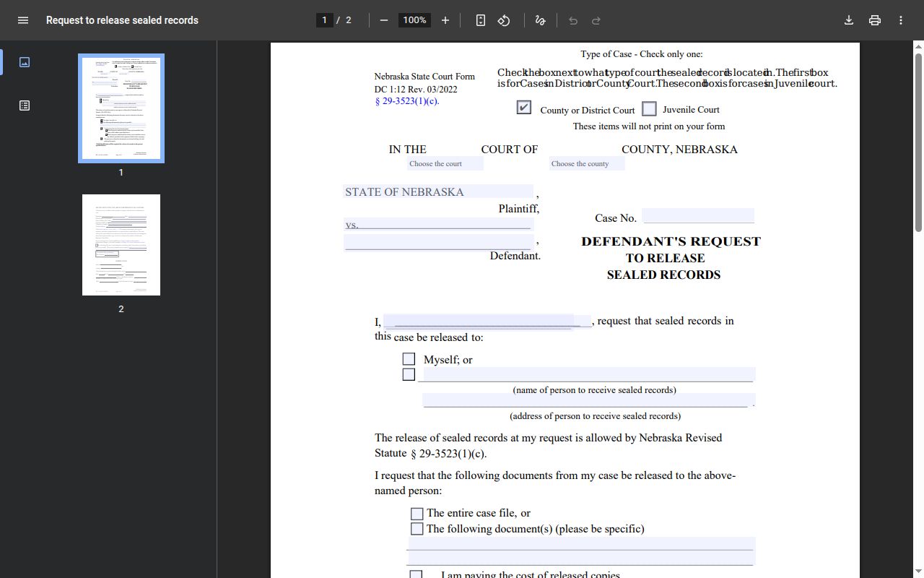Click the STATE OF NEBRASKA plaintiff field
The image size is (924, 578).
point(438,192)
